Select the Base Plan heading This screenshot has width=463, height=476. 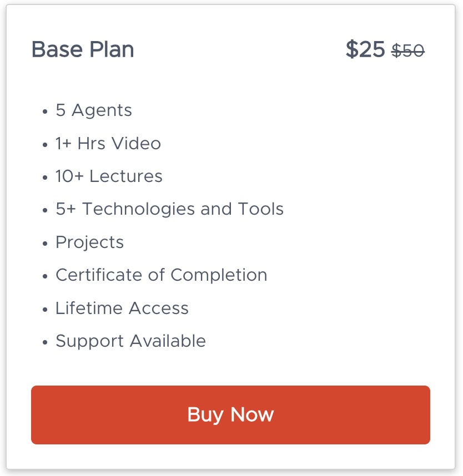pos(83,49)
